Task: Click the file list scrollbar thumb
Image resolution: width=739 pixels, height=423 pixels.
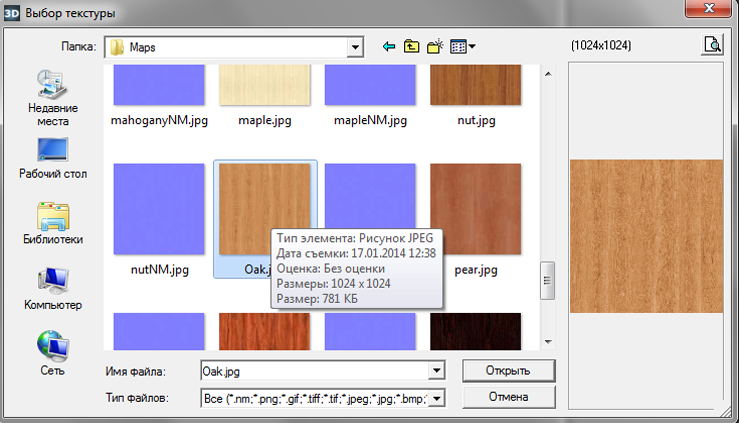Action: (547, 281)
